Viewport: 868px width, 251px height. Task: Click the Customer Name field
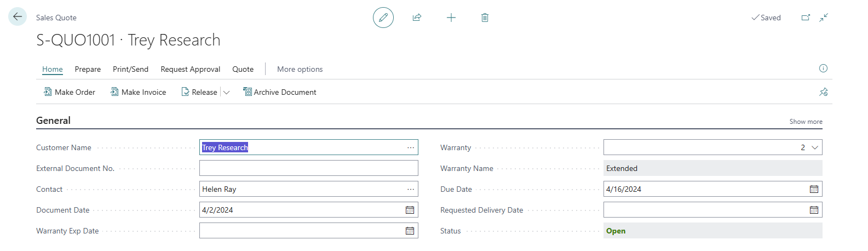point(309,147)
